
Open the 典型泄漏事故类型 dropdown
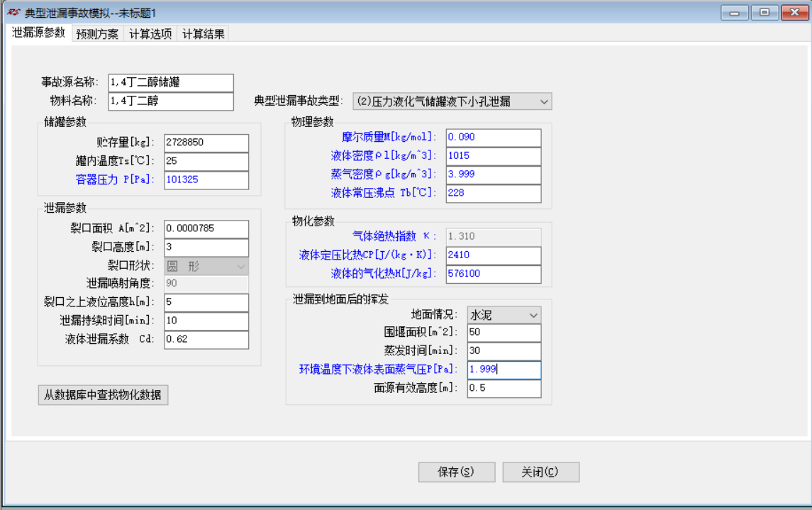coord(452,101)
